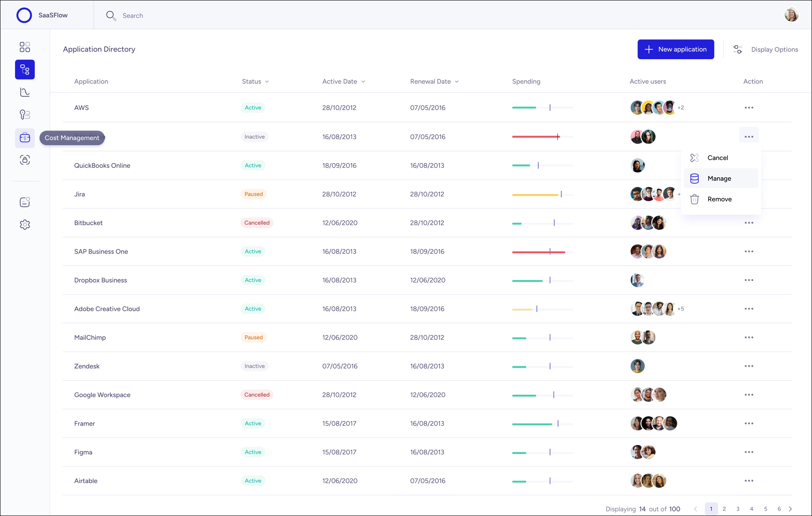The image size is (812, 516).
Task: Select Manage from the context menu
Action: pos(719,178)
